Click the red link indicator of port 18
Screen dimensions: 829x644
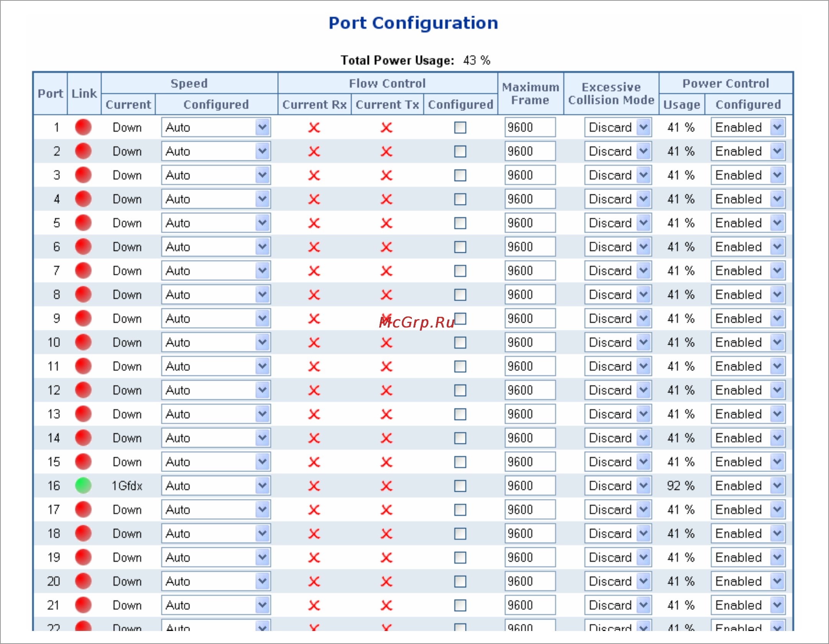click(x=83, y=533)
